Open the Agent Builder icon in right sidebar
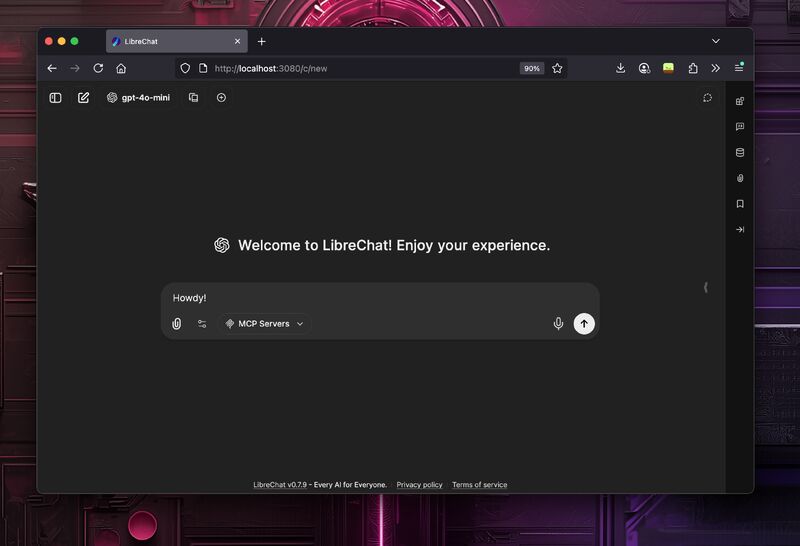The image size is (800, 546). (740, 101)
